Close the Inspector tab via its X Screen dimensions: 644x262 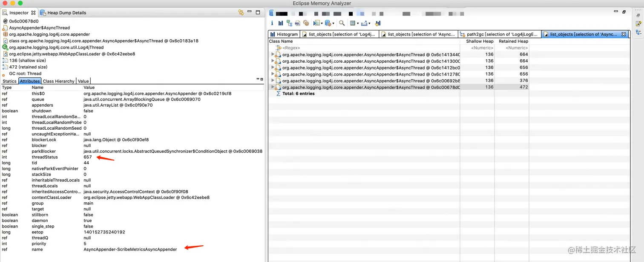[x=33, y=13]
